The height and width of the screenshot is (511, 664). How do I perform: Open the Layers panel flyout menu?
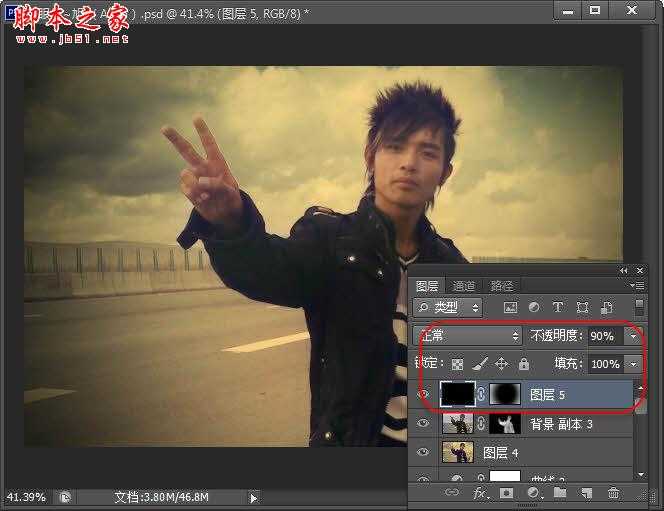pos(637,285)
